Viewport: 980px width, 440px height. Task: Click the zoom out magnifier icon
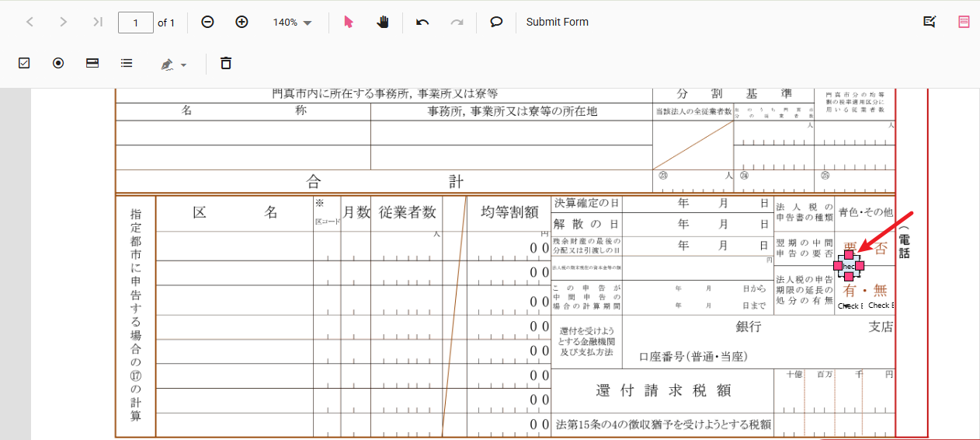207,23
